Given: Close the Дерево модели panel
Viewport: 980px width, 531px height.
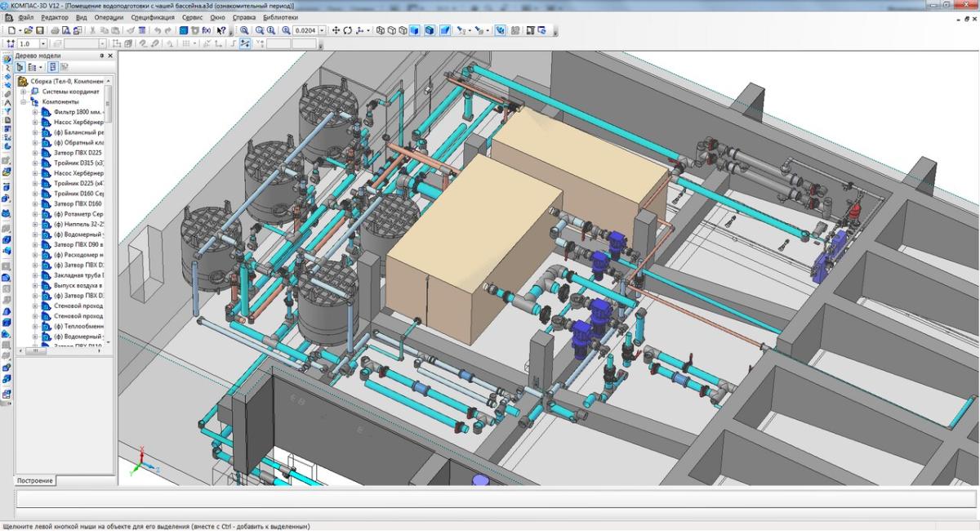Looking at the screenshot, I should (110, 56).
